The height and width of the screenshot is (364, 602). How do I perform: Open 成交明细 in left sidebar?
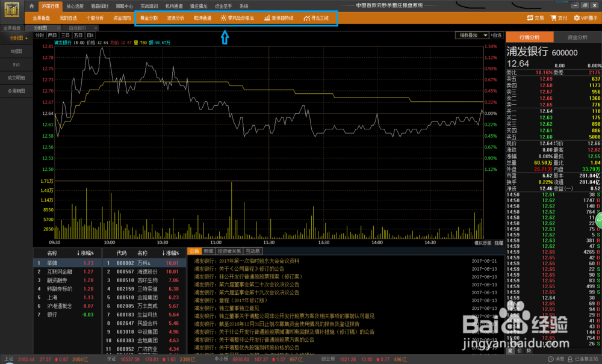click(16, 78)
